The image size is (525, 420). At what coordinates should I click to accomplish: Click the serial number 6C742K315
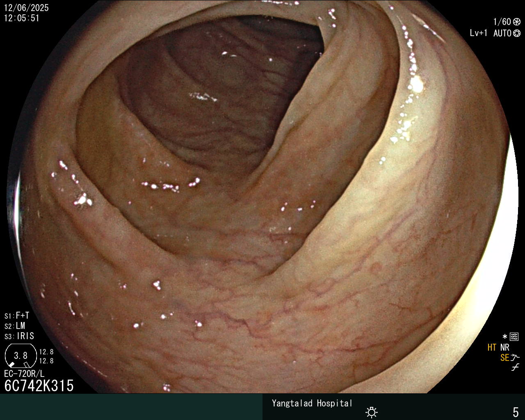tap(39, 386)
